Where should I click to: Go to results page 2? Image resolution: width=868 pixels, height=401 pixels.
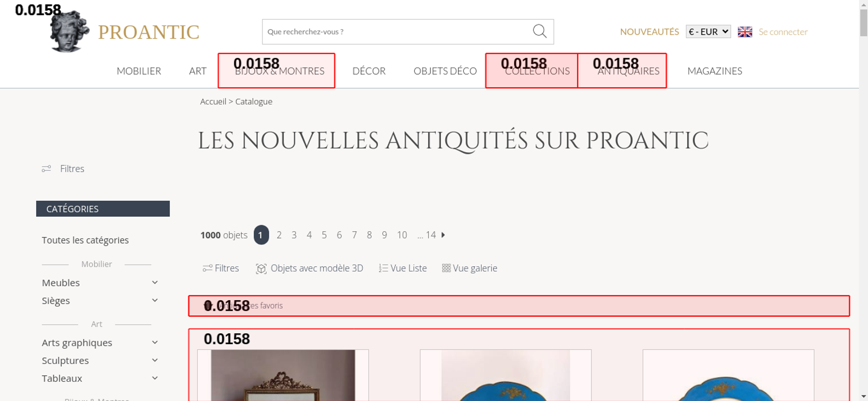[279, 235]
